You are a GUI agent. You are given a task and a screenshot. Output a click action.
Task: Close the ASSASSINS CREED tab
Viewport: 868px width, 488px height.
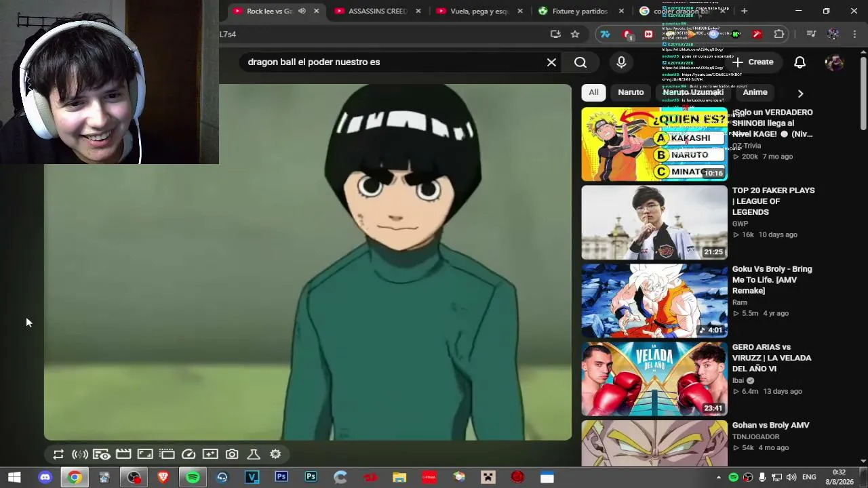coord(418,11)
